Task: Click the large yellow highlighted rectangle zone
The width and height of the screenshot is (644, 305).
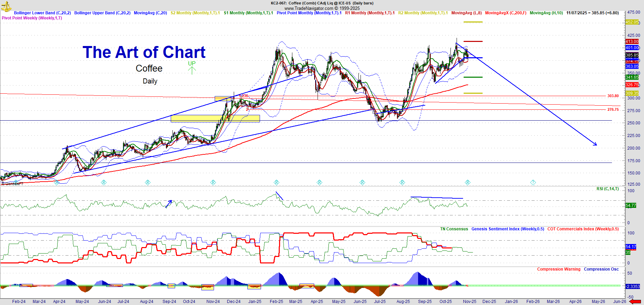Action: coord(215,118)
